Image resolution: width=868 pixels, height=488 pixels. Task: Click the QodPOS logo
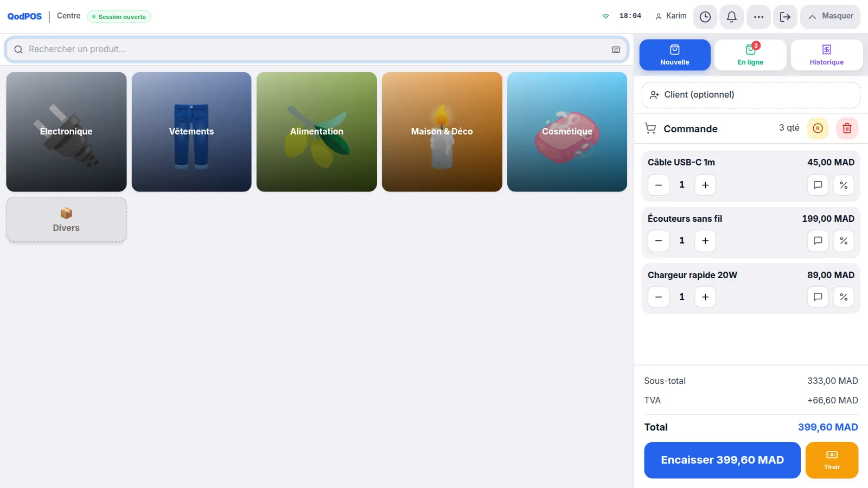24,17
